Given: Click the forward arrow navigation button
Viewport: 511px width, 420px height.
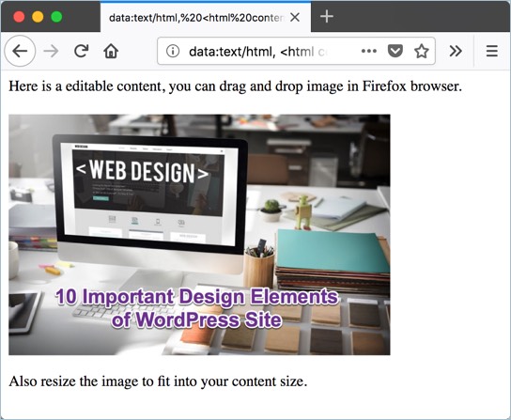Looking at the screenshot, I should click(51, 51).
